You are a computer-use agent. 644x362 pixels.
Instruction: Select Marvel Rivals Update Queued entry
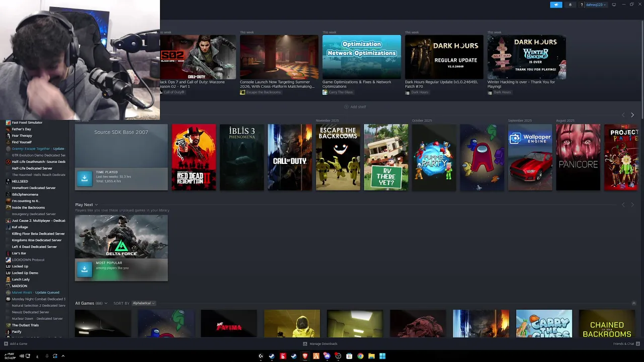(35, 293)
